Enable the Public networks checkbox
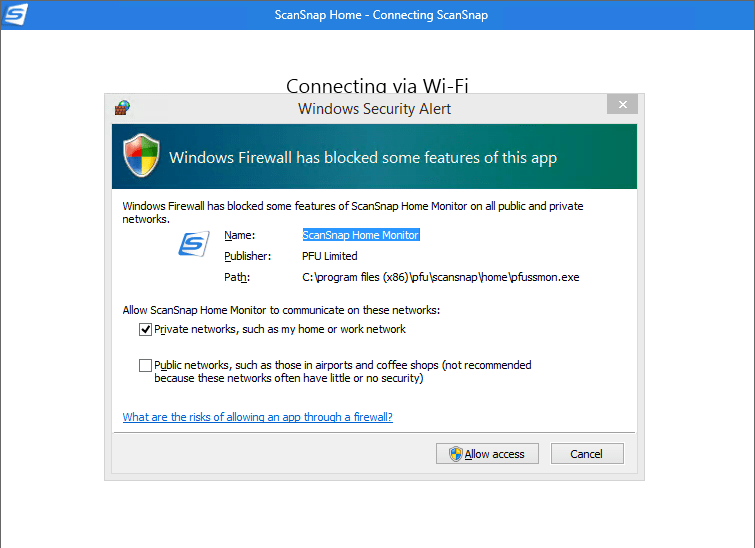Screen dimensions: 755x548 click(146, 366)
